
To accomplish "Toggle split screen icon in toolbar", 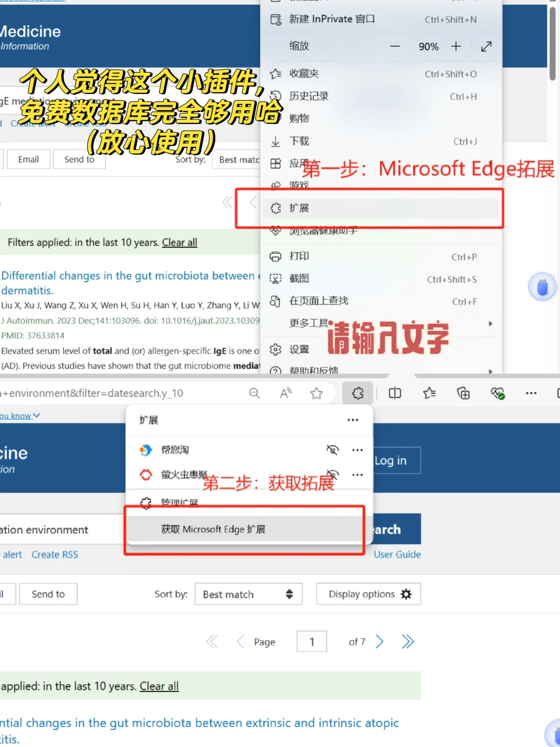I will (x=395, y=393).
